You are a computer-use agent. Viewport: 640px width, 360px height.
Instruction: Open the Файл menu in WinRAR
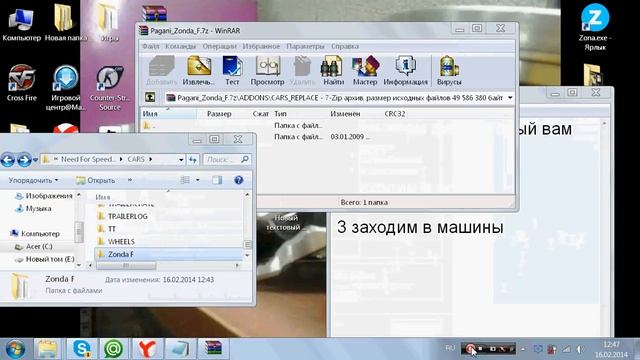pos(151,46)
